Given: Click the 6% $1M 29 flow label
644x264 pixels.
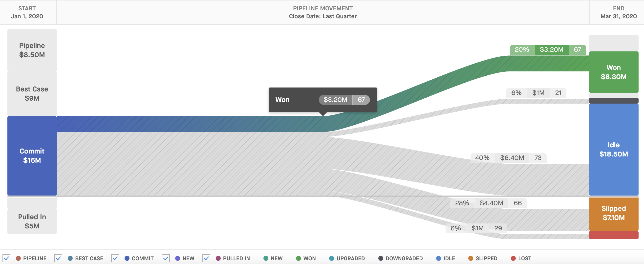Looking at the screenshot, I should (x=476, y=228).
